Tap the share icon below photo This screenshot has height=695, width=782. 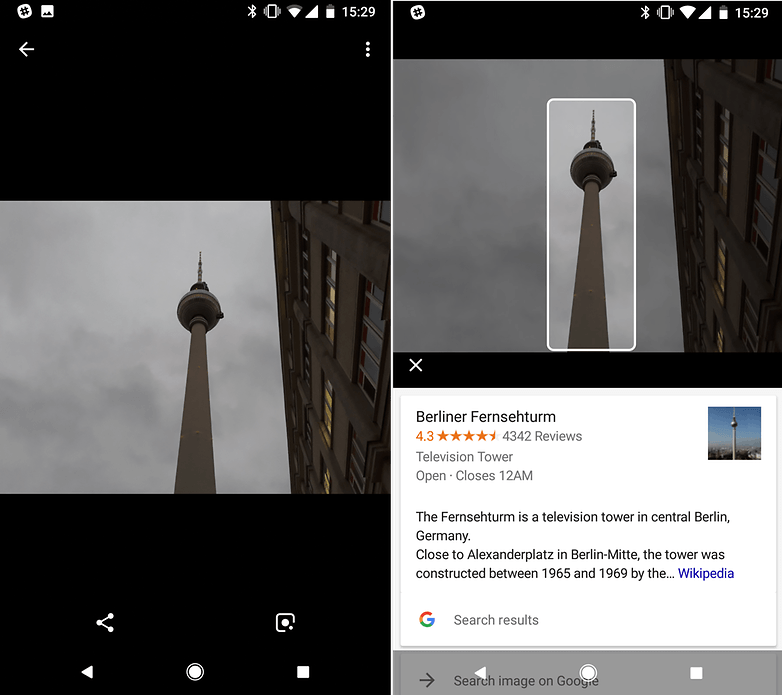click(x=105, y=622)
